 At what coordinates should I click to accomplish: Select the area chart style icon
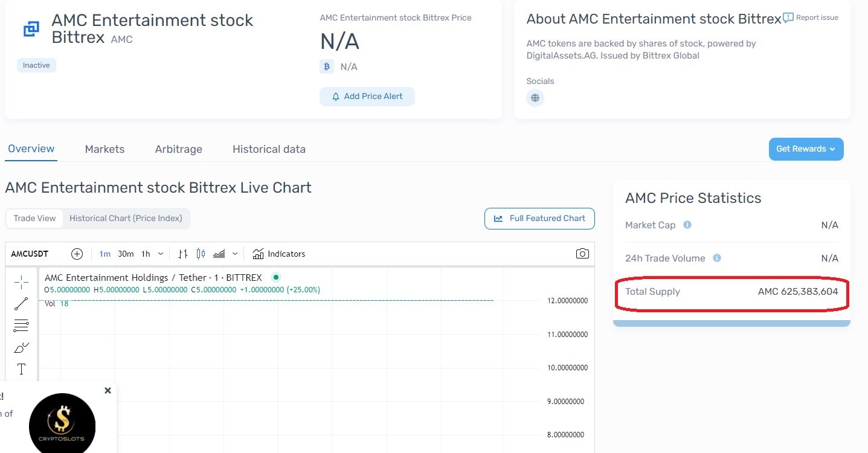[220, 254]
